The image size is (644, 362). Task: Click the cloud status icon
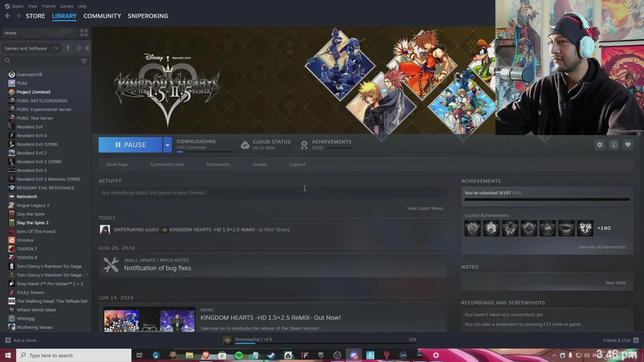pyautogui.click(x=245, y=145)
